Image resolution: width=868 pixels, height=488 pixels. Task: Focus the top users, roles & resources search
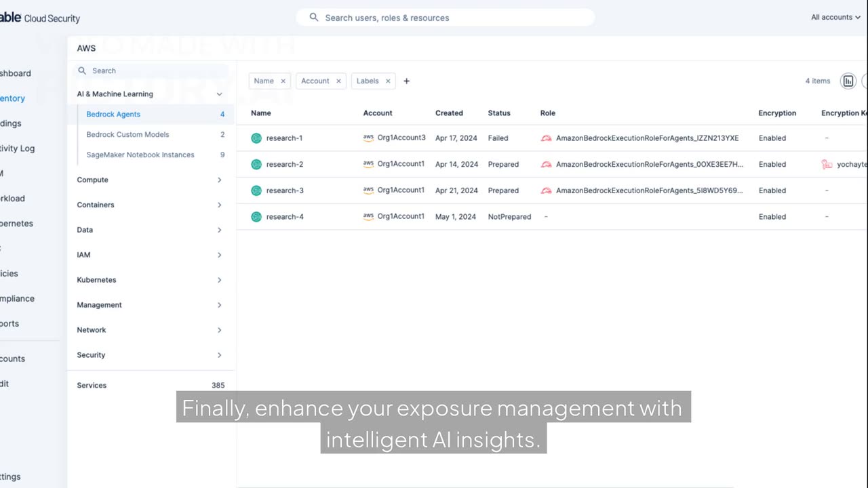446,18
